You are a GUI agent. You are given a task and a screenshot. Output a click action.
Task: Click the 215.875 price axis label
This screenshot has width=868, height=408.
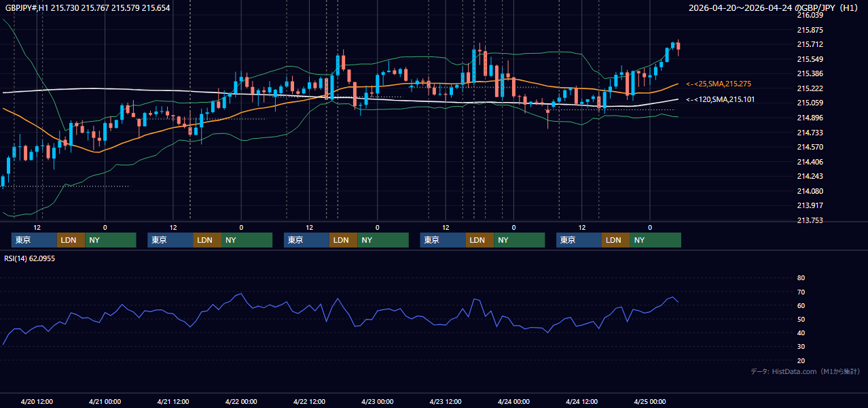[x=810, y=30]
